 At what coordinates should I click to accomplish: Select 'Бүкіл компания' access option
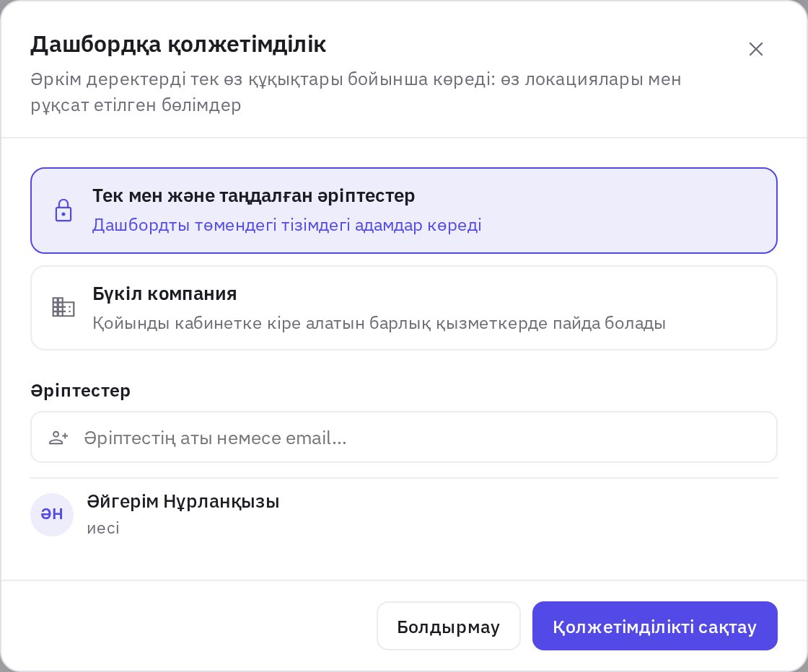(x=403, y=308)
